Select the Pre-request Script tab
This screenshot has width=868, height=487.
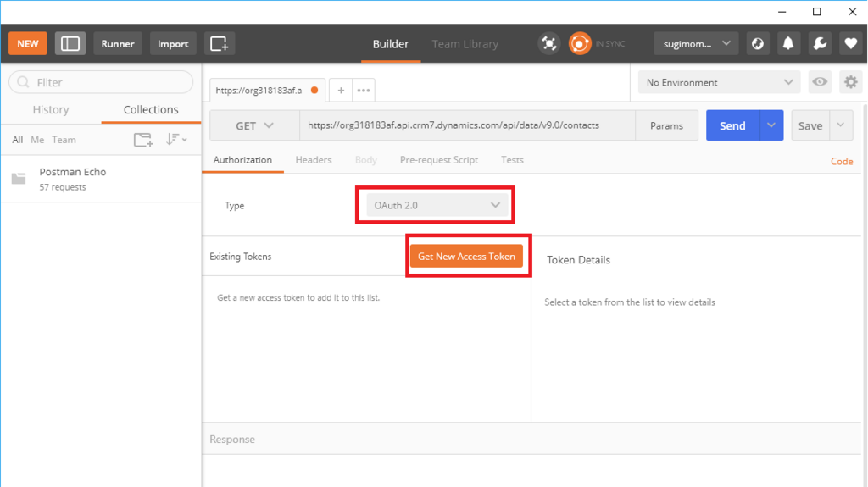pyautogui.click(x=439, y=160)
